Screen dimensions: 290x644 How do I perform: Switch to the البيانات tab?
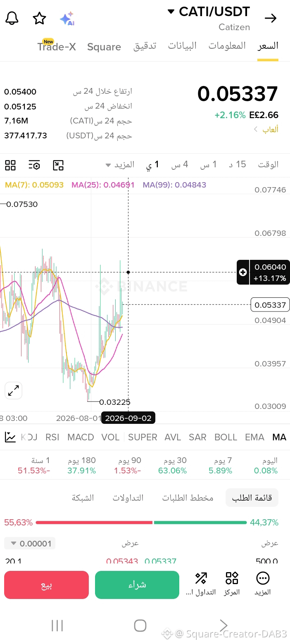click(x=182, y=46)
